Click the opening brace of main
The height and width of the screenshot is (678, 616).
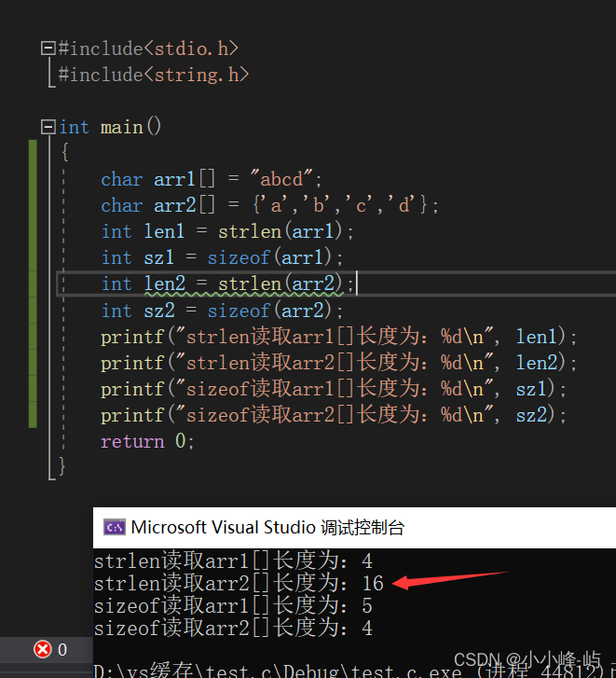[x=65, y=152]
